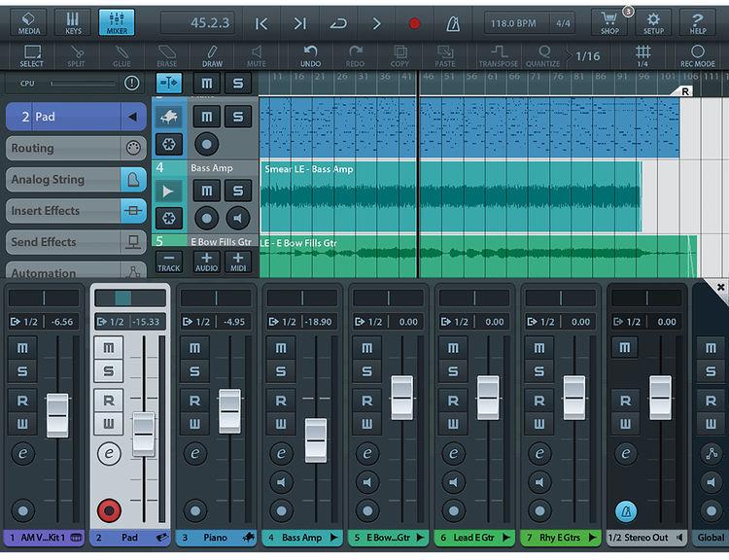Close the mixer with the X button
Screen dimensions: 729x560
point(720,288)
